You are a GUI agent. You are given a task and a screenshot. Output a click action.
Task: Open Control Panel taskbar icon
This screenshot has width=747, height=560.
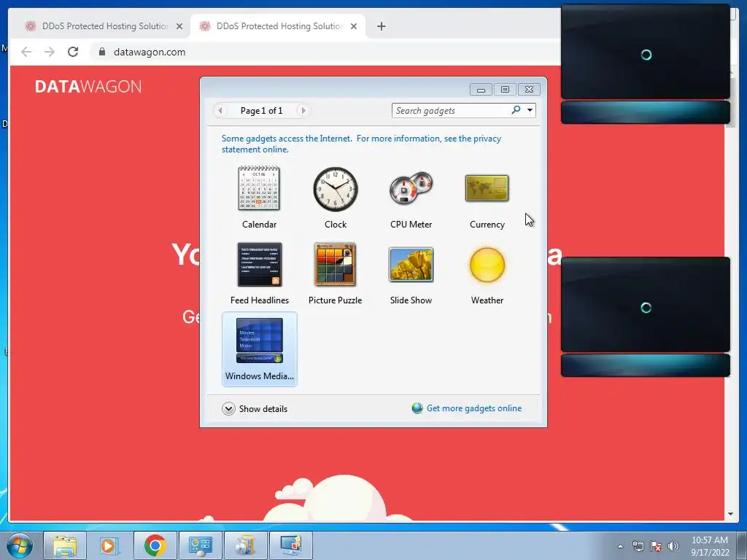click(200, 545)
